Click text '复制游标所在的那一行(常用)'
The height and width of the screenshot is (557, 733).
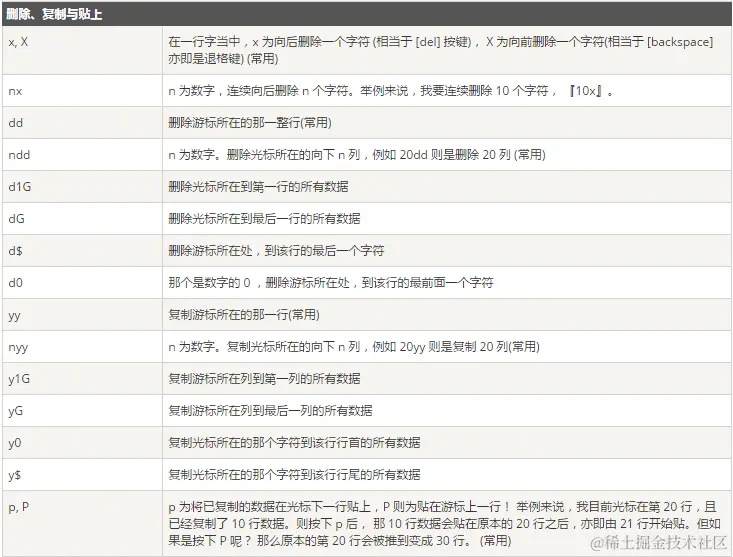click(244, 314)
